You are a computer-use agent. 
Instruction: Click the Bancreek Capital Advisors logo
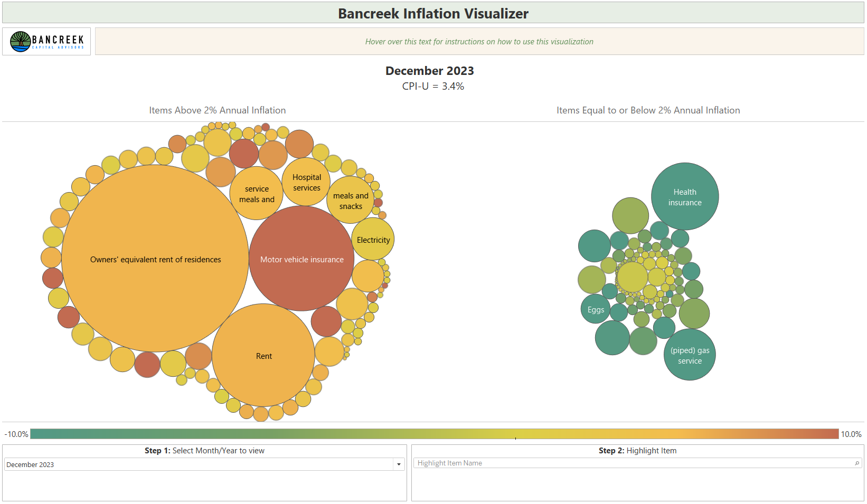(46, 41)
